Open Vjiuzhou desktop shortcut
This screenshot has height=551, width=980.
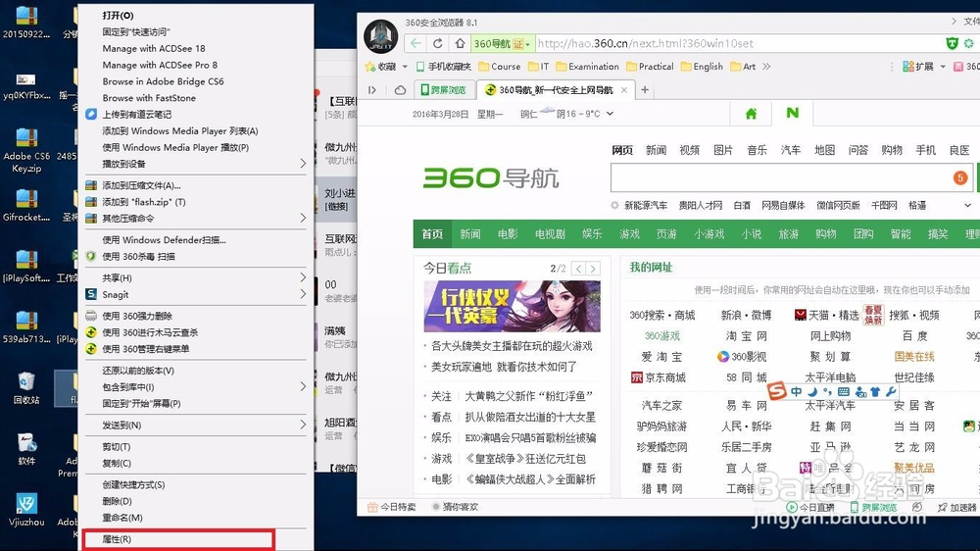tap(26, 510)
